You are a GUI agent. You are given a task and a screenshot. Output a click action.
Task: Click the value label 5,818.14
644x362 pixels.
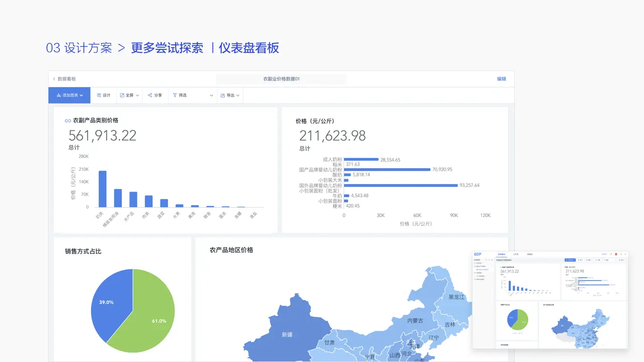coord(361,175)
